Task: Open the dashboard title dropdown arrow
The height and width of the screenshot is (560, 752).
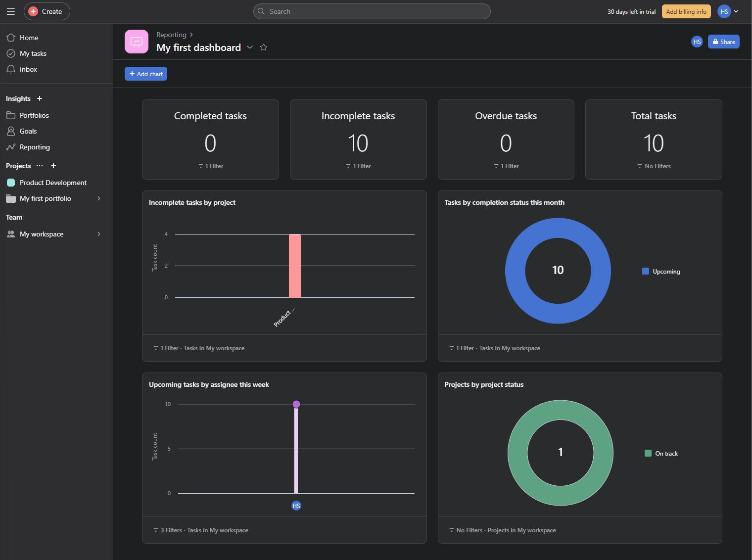Action: (x=250, y=47)
